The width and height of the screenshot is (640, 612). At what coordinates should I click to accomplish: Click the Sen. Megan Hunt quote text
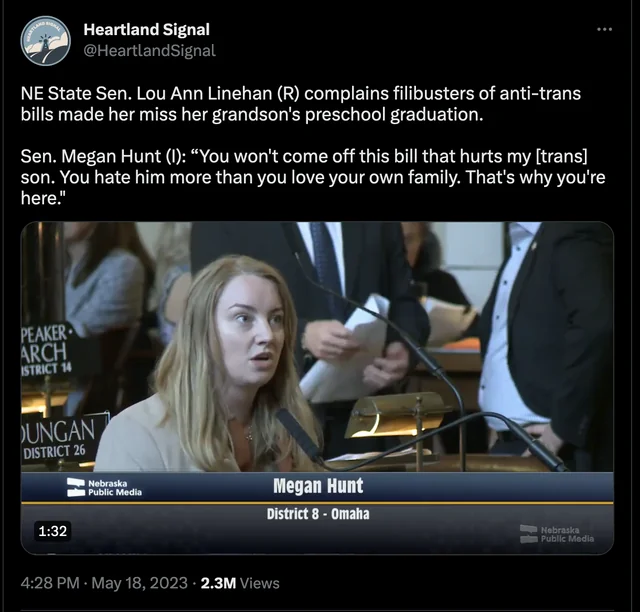[x=313, y=177]
